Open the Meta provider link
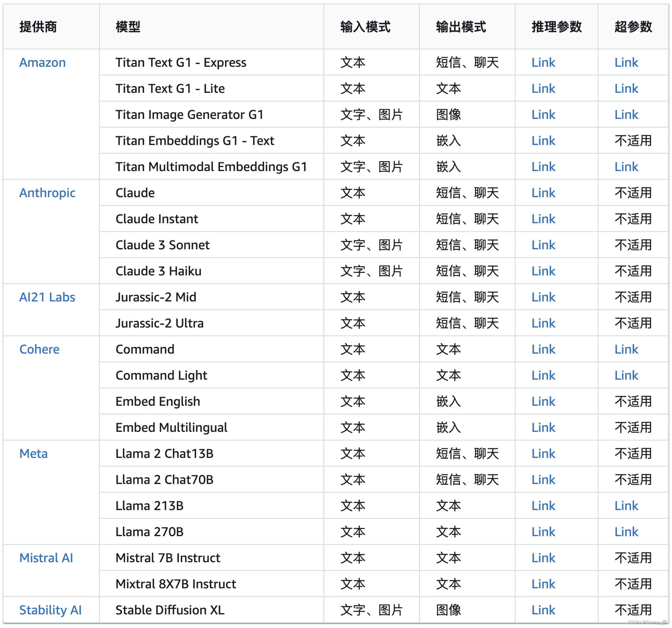Viewport: 672px width, 628px height. tap(34, 454)
